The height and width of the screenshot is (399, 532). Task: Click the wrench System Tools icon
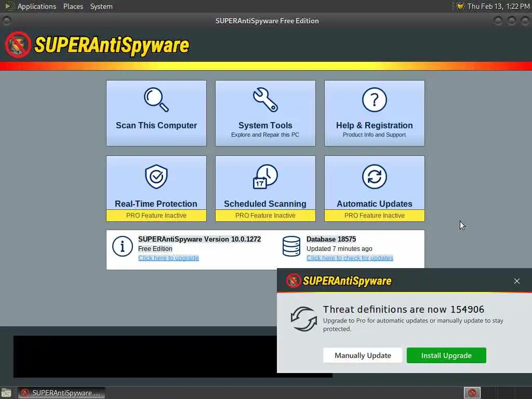point(265,100)
